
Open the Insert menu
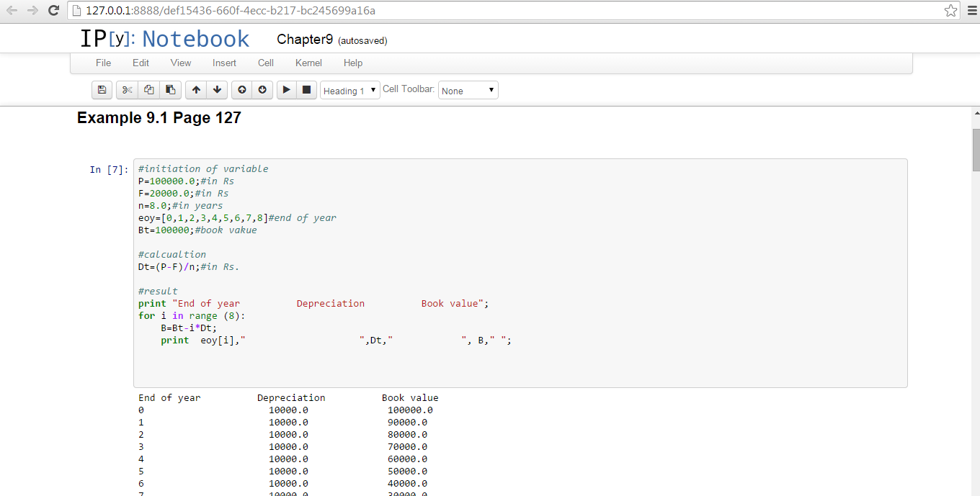tap(224, 63)
